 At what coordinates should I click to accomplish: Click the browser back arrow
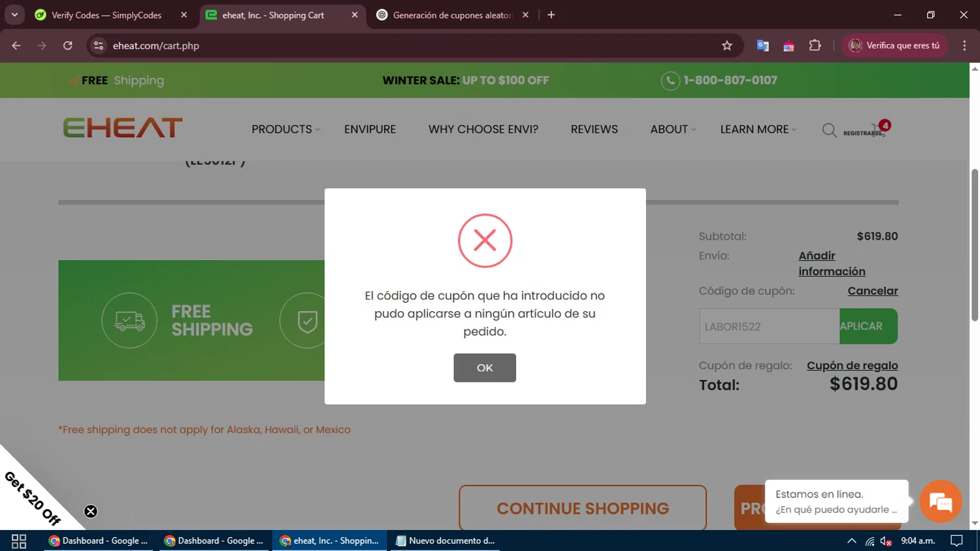pos(16,45)
